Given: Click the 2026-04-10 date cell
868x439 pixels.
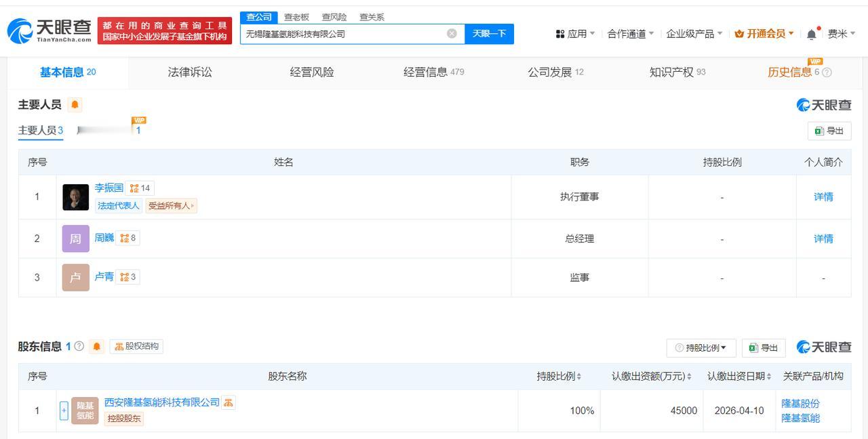Looking at the screenshot, I should coord(739,411).
